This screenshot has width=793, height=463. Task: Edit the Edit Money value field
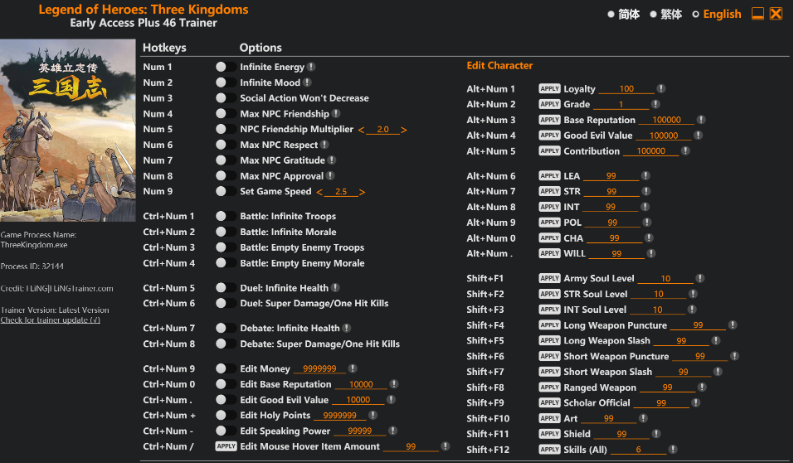coord(320,369)
